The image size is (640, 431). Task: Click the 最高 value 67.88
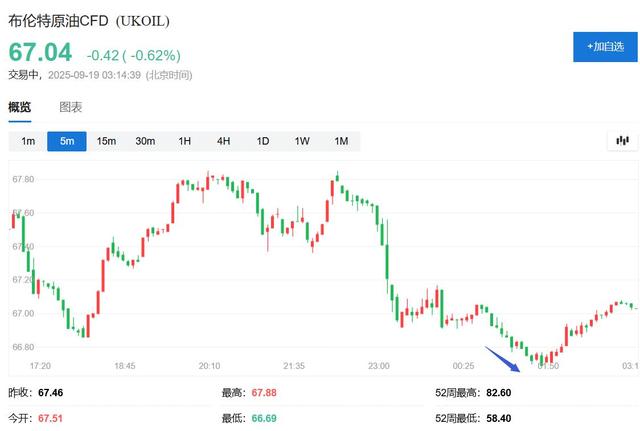click(x=264, y=393)
